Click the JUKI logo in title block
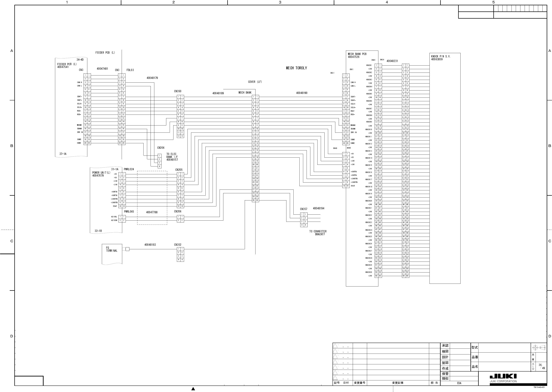The height and width of the screenshot is (392, 552). [503, 376]
